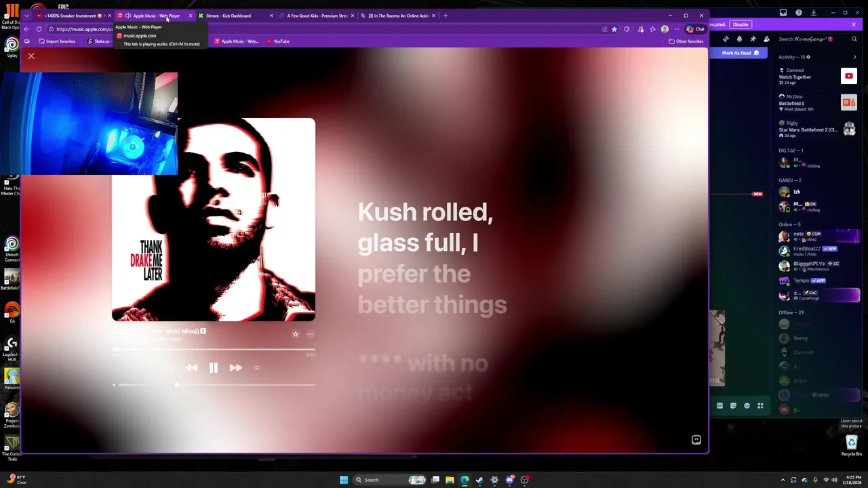Reload the music.apple.com page
Image resolution: width=868 pixels, height=488 pixels.
pos(39,29)
